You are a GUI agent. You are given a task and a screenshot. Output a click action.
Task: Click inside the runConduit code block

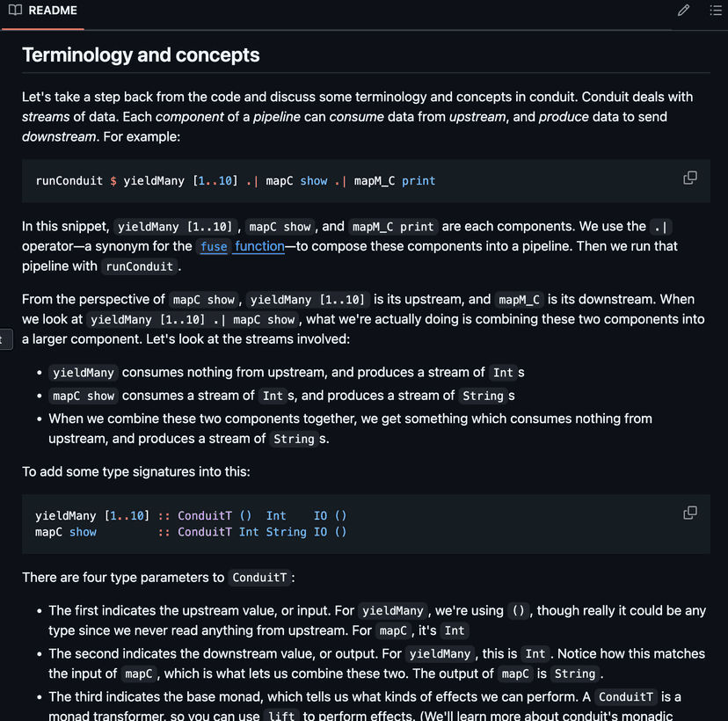tap(366, 180)
